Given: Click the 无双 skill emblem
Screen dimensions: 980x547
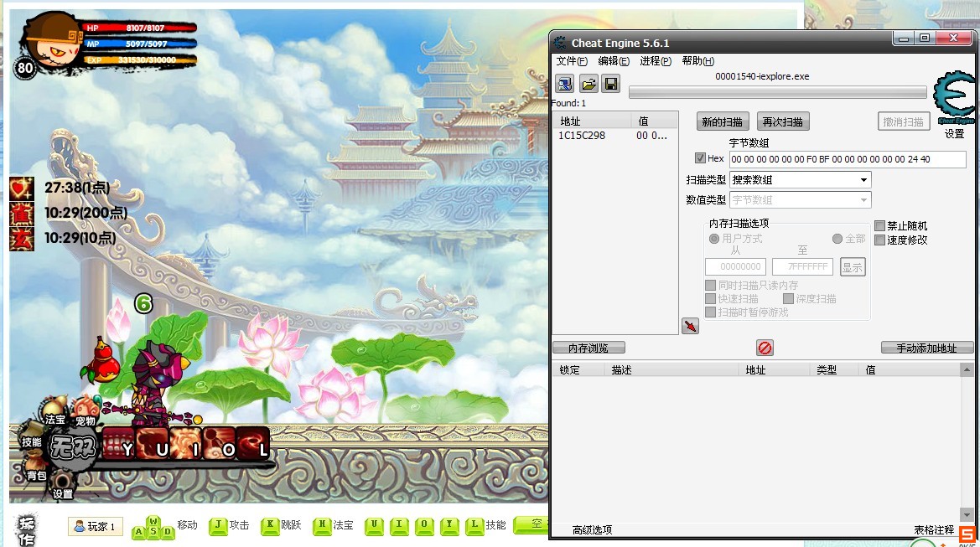Looking at the screenshot, I should click(x=72, y=447).
